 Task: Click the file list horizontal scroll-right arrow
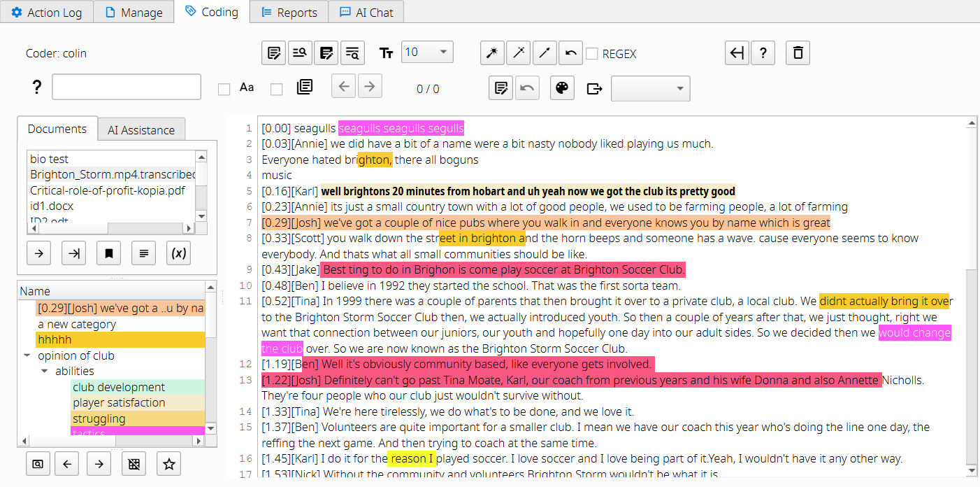point(189,228)
